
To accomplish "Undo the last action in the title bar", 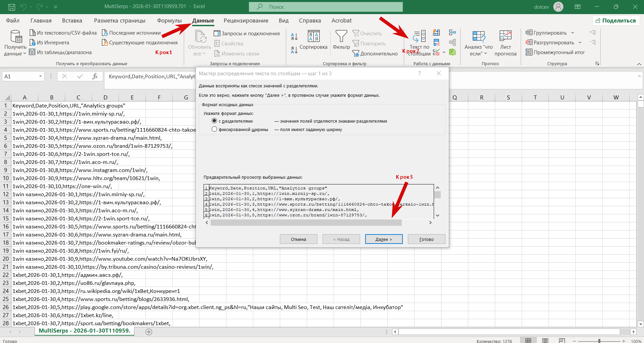I will [x=23, y=7].
